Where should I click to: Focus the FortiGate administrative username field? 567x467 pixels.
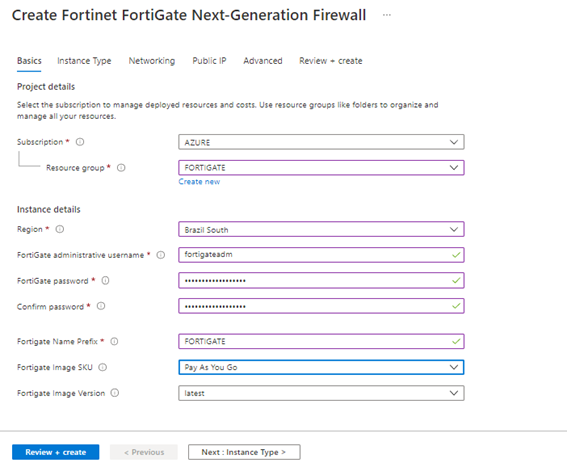pyautogui.click(x=321, y=255)
